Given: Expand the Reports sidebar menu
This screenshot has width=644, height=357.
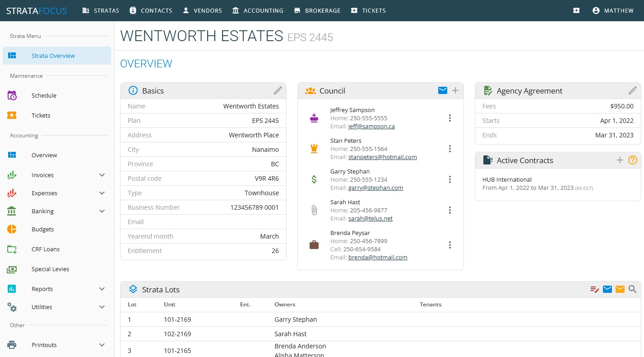Looking at the screenshot, I should 102,289.
